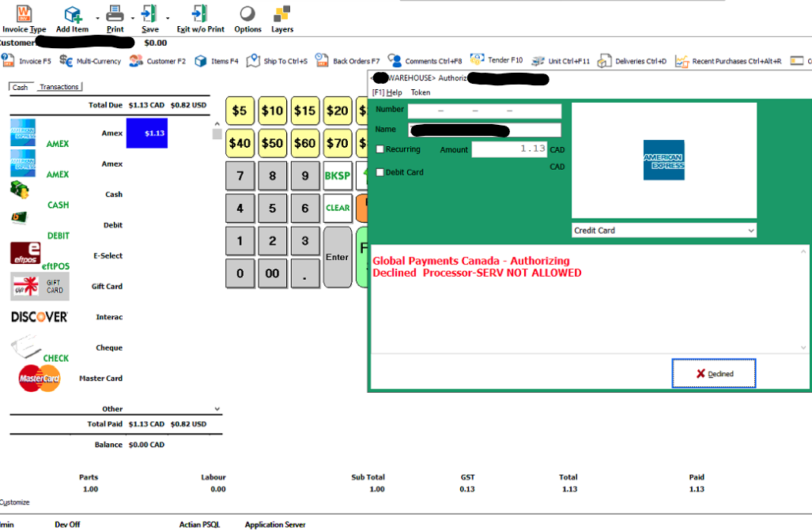Screen dimensions: 812x531
Task: Select the blue $1.13 Amex amount cell
Action: tap(147, 133)
